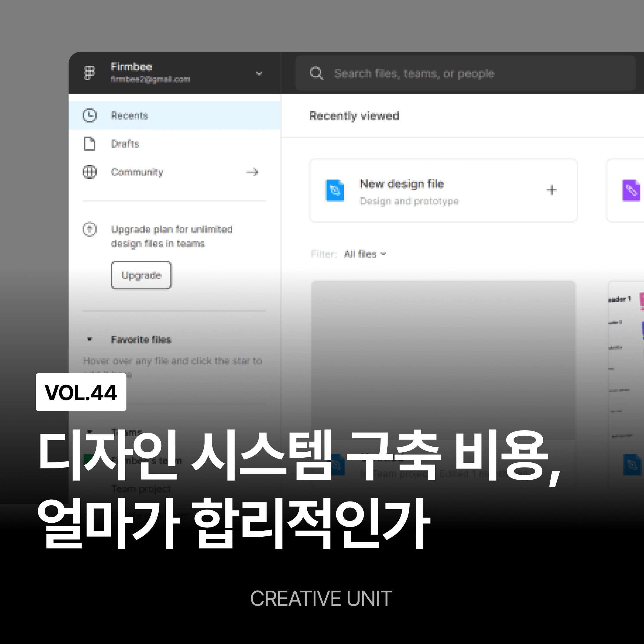Open the Firmbee account dropdown chevron
The image size is (644, 644).
[259, 73]
